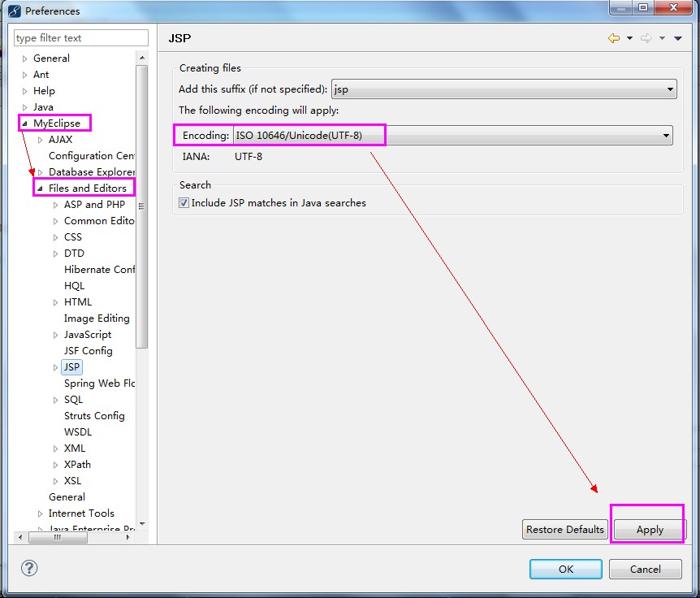700x598 pixels.
Task: Open the forward history dropdown arrow
Action: click(x=662, y=38)
